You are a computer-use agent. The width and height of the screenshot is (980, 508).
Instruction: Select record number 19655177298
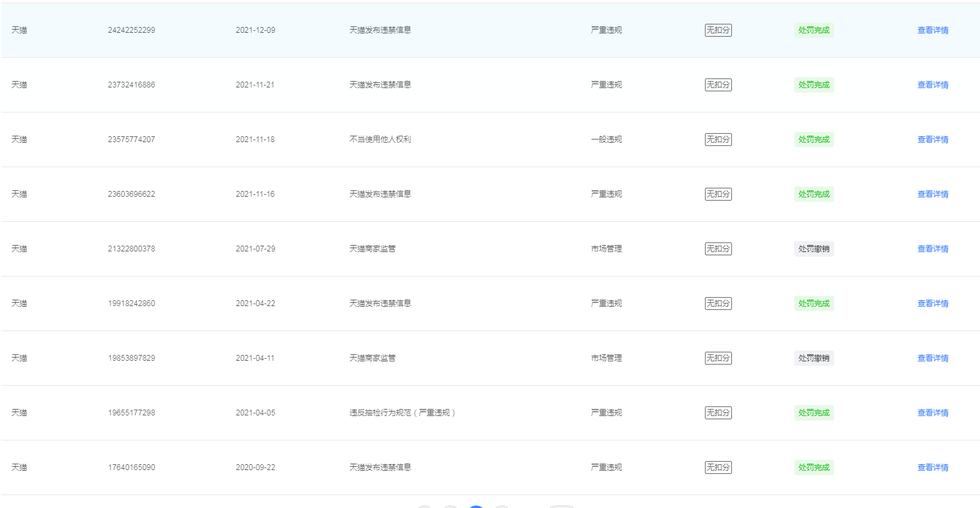point(131,413)
